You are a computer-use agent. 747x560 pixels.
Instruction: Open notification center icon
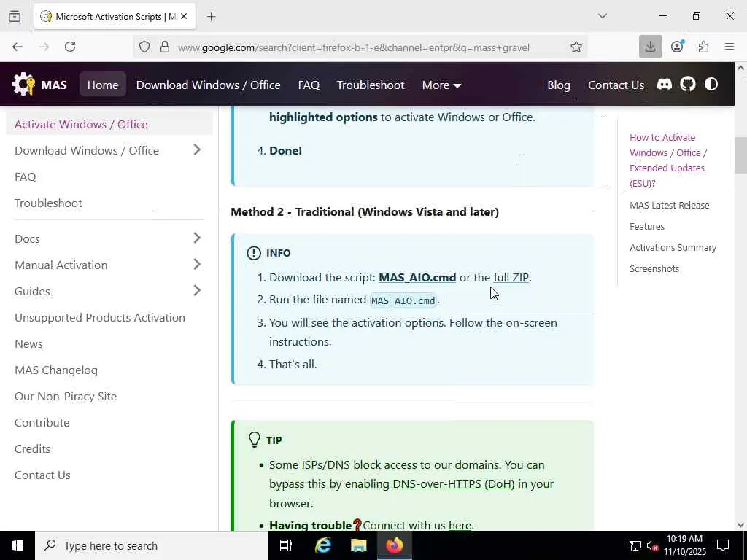coord(723,545)
